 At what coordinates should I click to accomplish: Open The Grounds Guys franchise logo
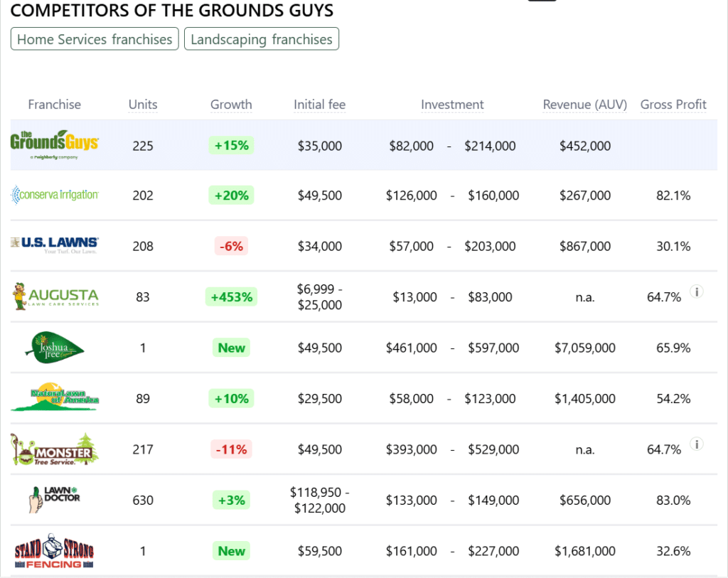pyautogui.click(x=54, y=145)
